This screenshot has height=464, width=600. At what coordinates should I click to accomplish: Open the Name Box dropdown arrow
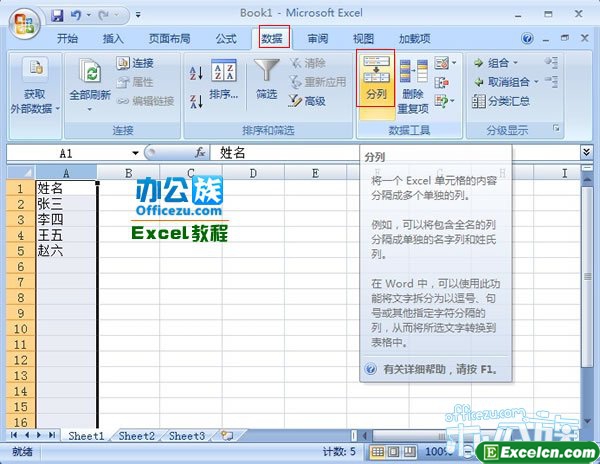(135, 153)
